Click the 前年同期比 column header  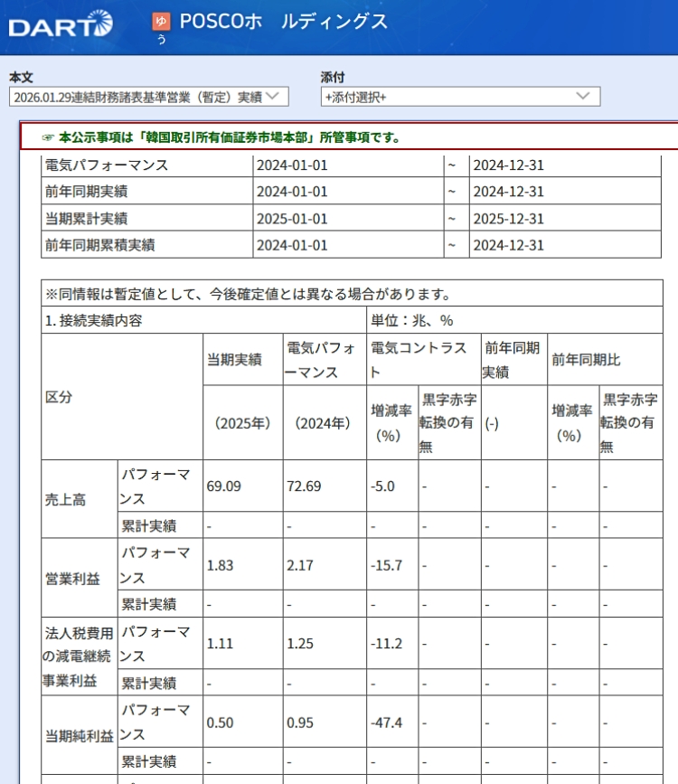[x=586, y=359]
